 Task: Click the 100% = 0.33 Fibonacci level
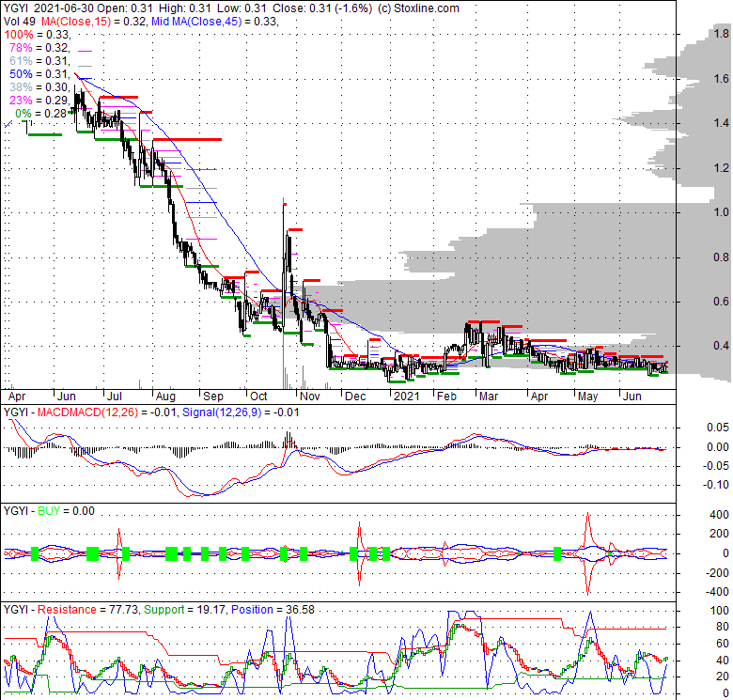tap(37, 35)
